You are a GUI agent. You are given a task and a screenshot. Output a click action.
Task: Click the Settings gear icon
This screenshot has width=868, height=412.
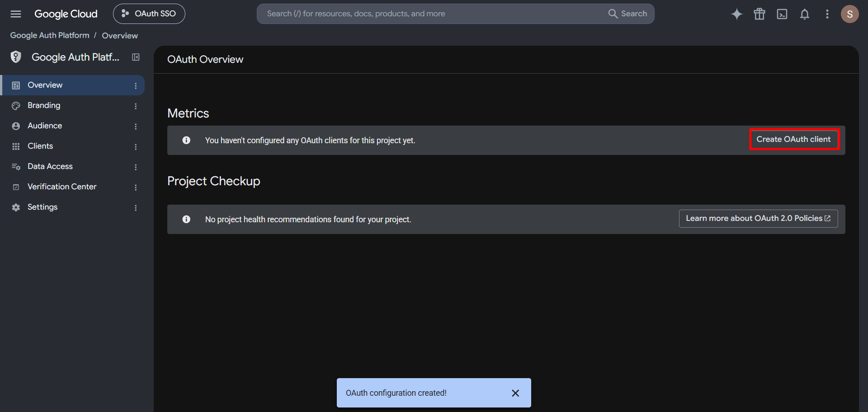(x=16, y=207)
